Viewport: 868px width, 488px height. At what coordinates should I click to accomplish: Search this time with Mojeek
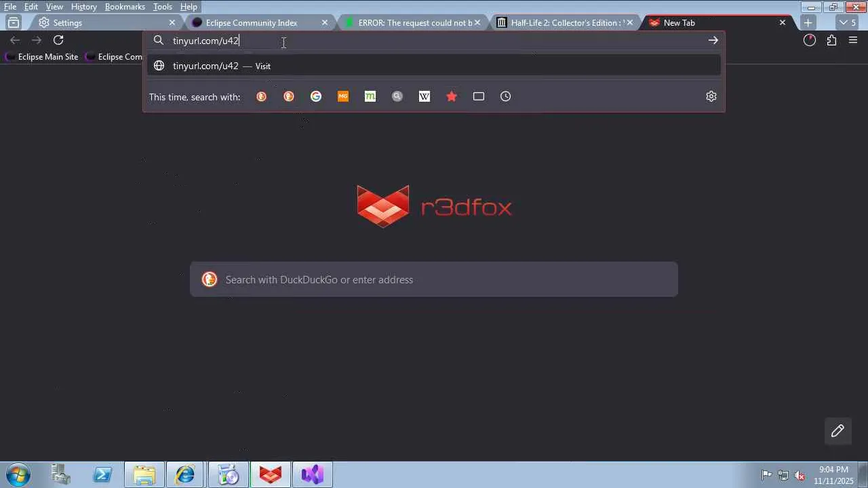pyautogui.click(x=370, y=96)
